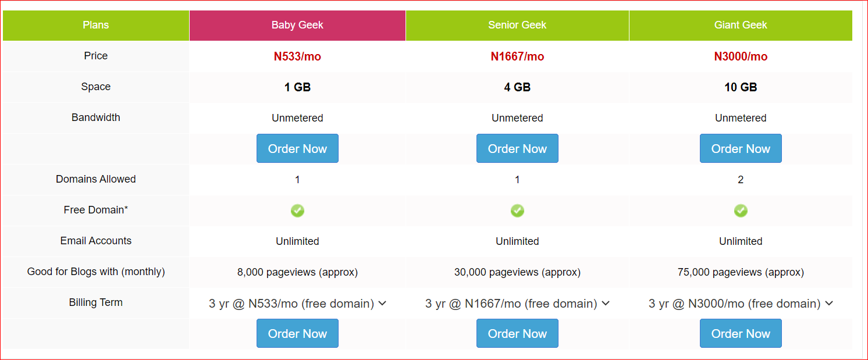Click the N3000/mo price text
868x360 pixels.
(741, 56)
